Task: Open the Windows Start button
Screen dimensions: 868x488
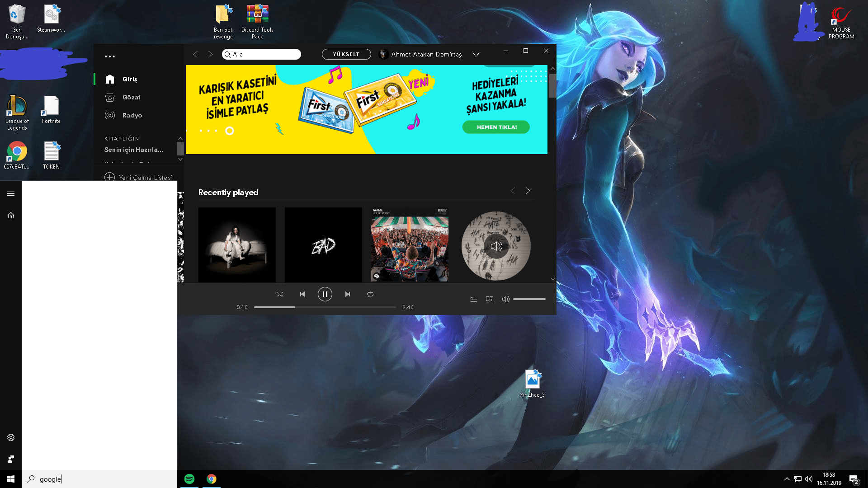Action: 11,479
